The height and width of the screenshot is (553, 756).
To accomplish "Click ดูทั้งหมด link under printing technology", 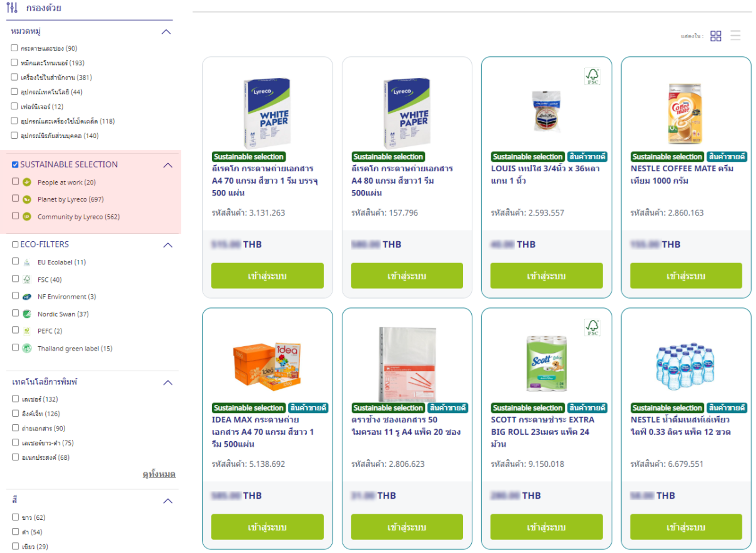I will coord(159,474).
